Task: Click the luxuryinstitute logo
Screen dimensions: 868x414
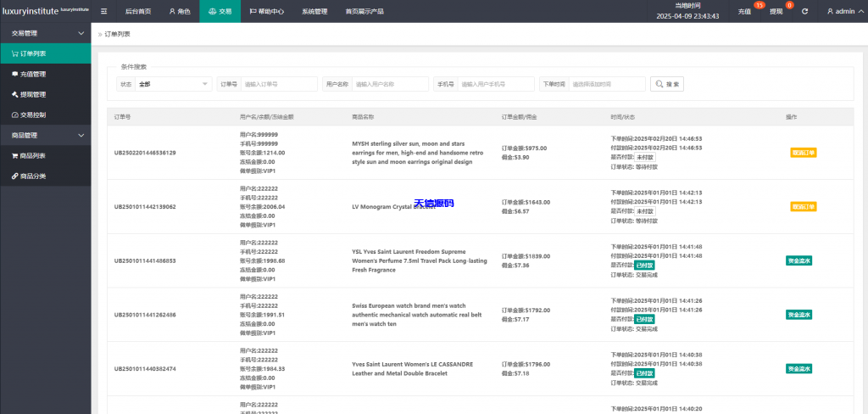Action: pos(46,11)
